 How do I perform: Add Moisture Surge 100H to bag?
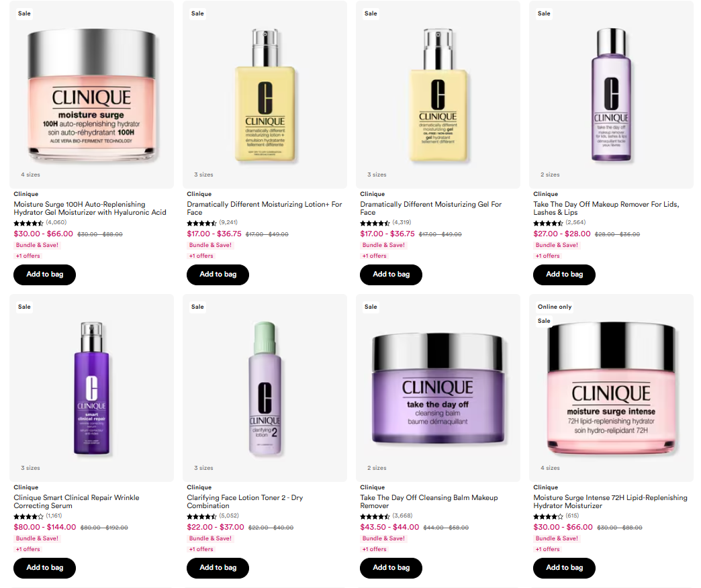45,275
